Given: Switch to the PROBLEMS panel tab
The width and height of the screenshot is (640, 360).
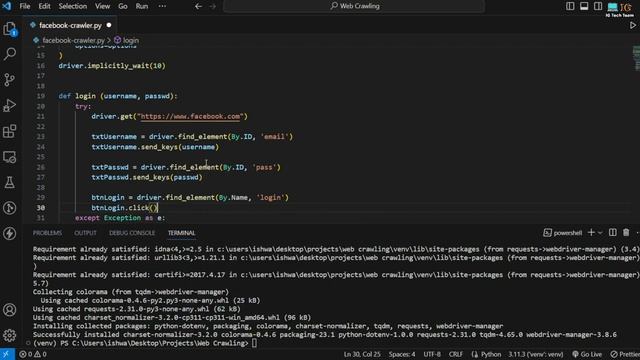Looking at the screenshot, I should [x=47, y=233].
